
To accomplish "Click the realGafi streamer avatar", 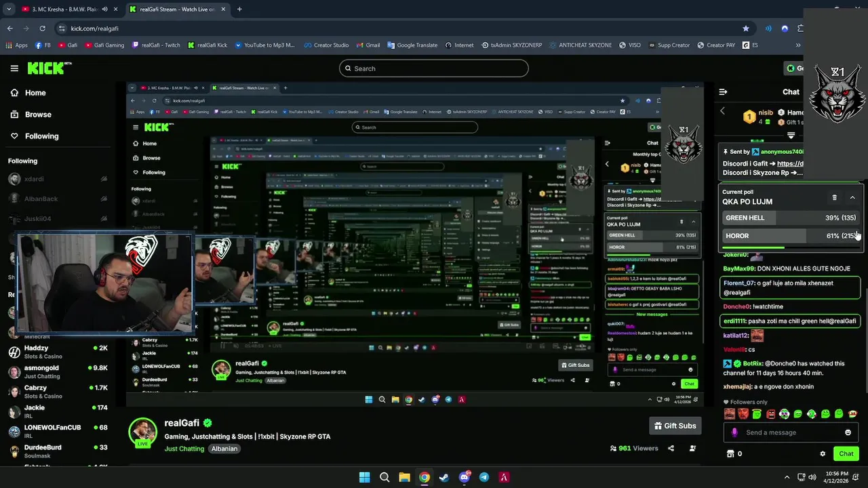I will click(x=142, y=431).
